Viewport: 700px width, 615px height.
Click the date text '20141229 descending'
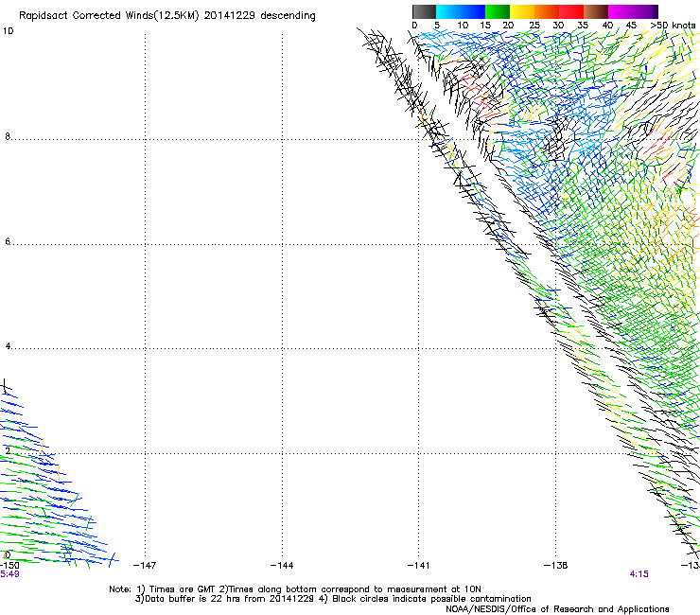tap(260, 16)
